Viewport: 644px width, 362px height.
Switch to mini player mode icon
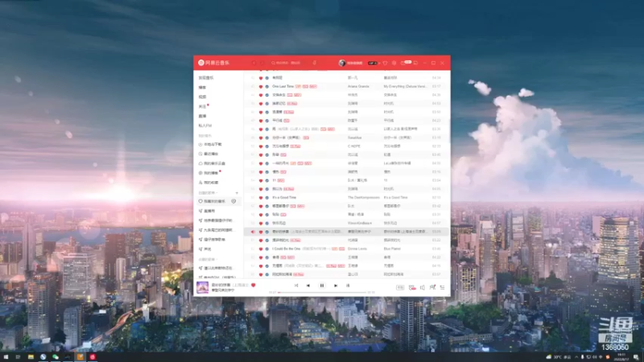pos(415,63)
